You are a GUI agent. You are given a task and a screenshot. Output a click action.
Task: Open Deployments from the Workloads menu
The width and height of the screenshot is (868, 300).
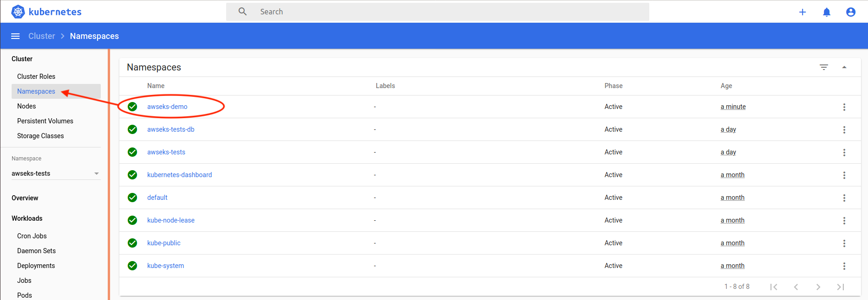(x=36, y=266)
